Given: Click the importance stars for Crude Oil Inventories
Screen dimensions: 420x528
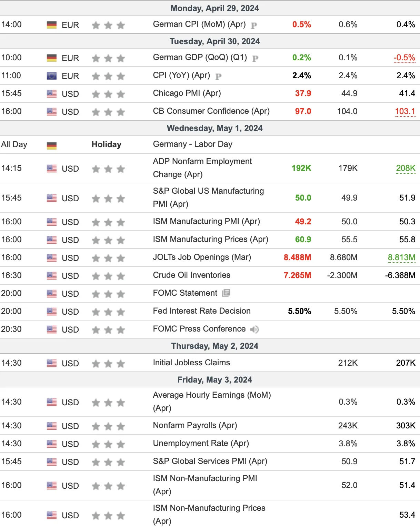Looking at the screenshot, I should point(108,276).
